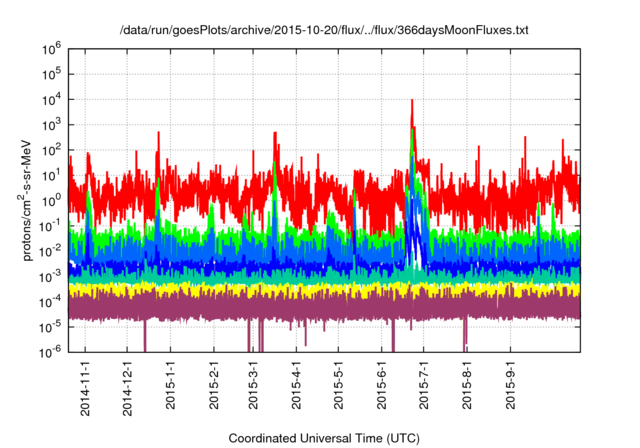Click the 10^-3 y-axis tick label
This screenshot has width=640, height=448.
tap(50, 277)
